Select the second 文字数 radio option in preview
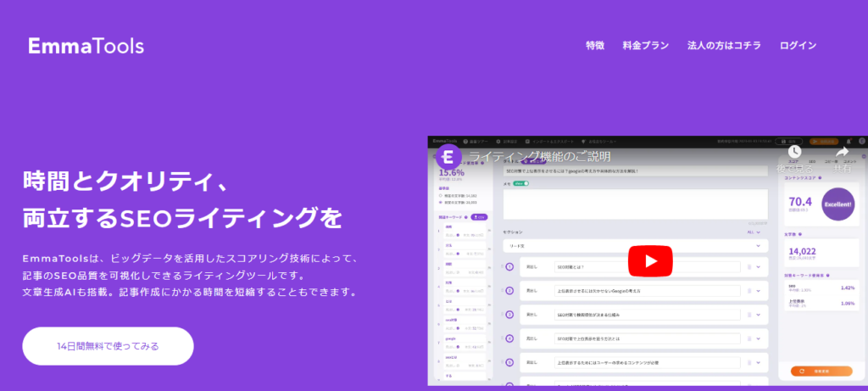Viewport: 868px width, 391px height. [x=441, y=203]
